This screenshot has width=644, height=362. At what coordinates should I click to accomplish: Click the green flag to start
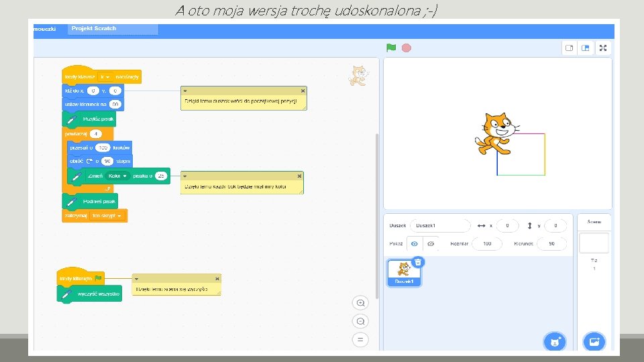click(391, 48)
